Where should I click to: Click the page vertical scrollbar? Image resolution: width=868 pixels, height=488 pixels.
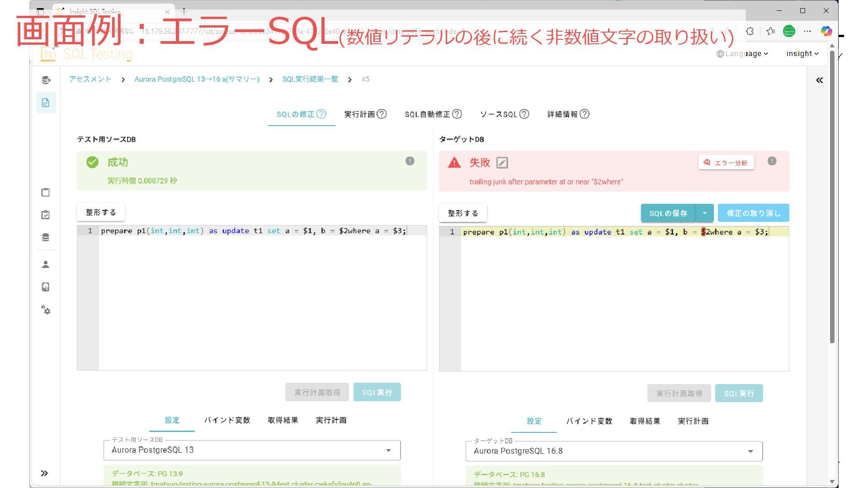(x=832, y=194)
